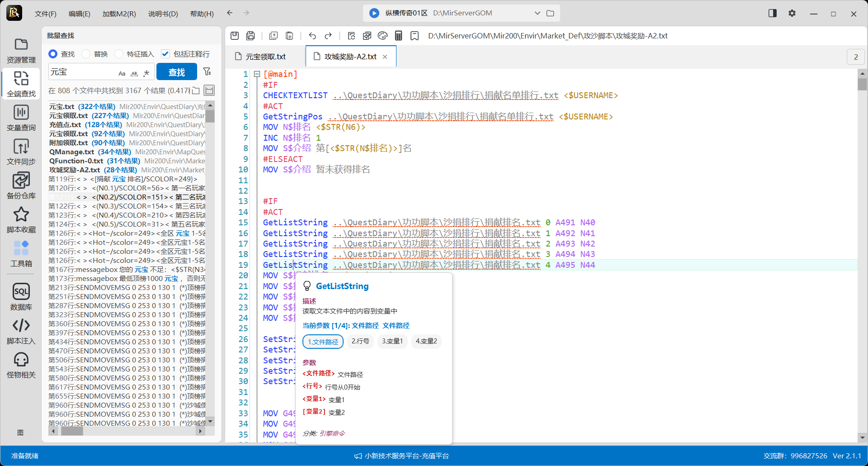Uncheck the 包括注释行 checkbox
The height and width of the screenshot is (466, 868).
[165, 54]
